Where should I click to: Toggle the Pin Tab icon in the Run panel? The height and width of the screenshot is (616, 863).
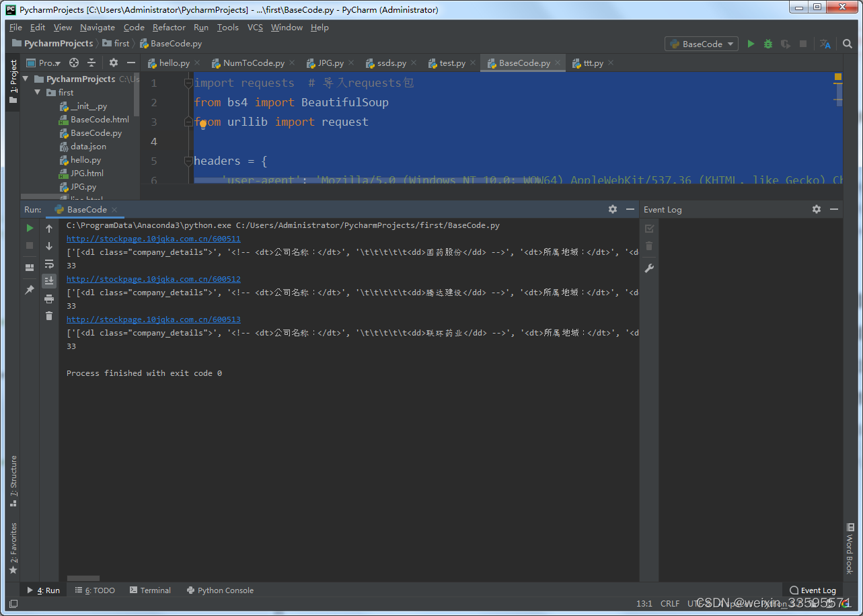coord(30,289)
